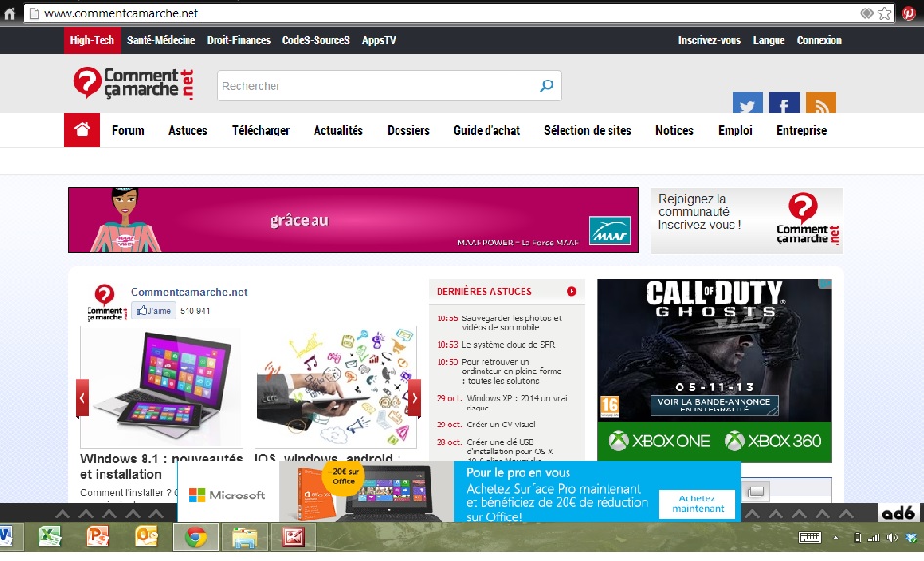Select the AppsTV tab
Image resolution: width=924 pixels, height=561 pixels.
[379, 40]
